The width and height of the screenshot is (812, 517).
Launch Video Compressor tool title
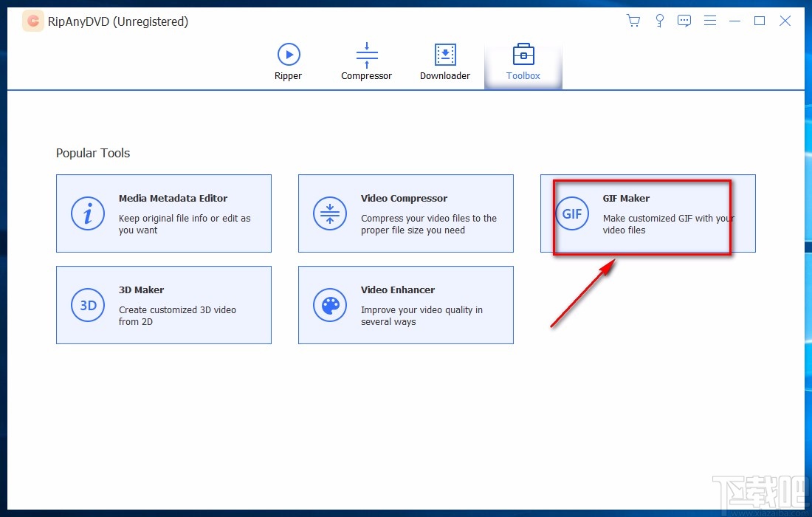(404, 199)
